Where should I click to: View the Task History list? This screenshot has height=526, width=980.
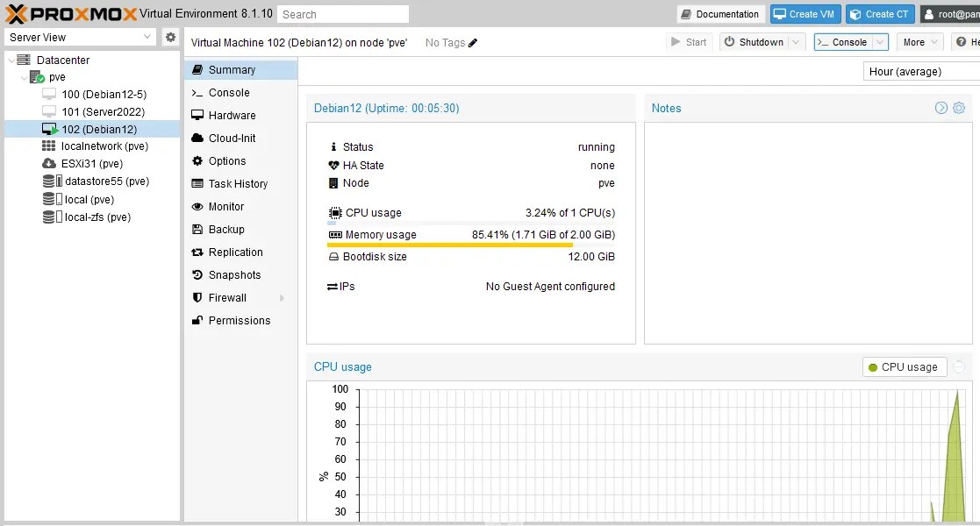pos(237,183)
